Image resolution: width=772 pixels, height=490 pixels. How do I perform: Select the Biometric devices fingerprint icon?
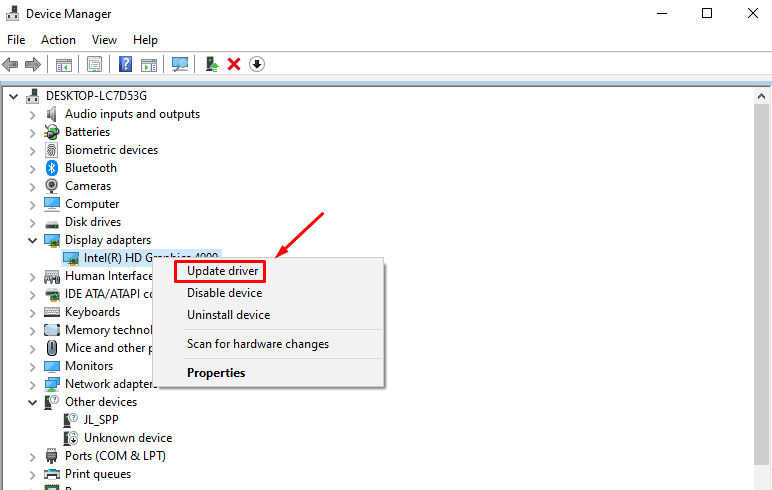[52, 150]
